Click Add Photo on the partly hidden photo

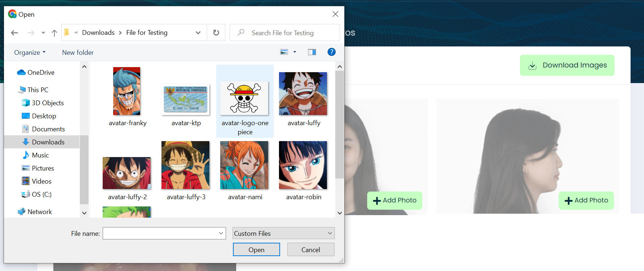click(395, 200)
